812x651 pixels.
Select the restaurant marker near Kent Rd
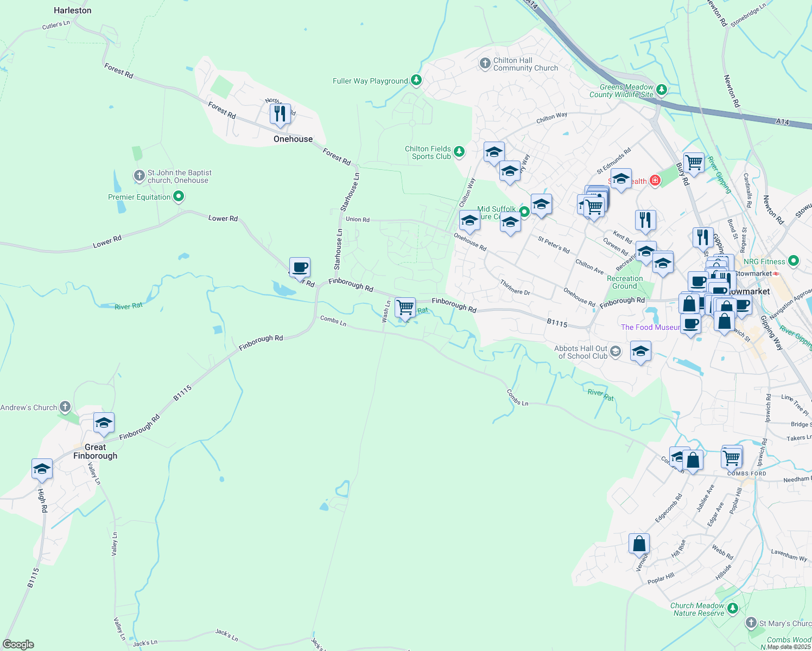(645, 221)
